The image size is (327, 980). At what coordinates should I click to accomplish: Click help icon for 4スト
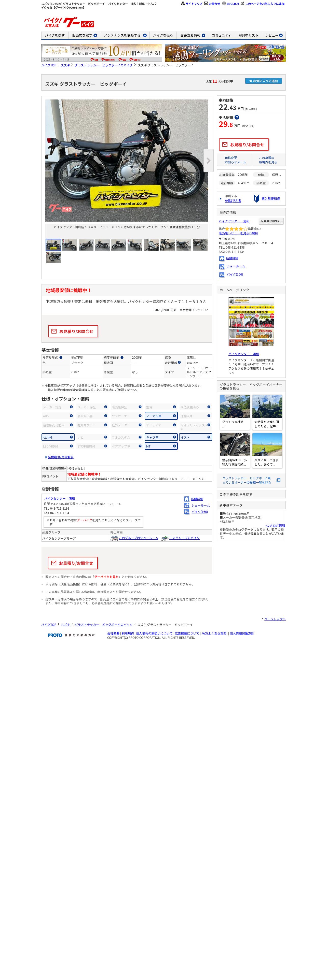pyautogui.click(x=209, y=437)
